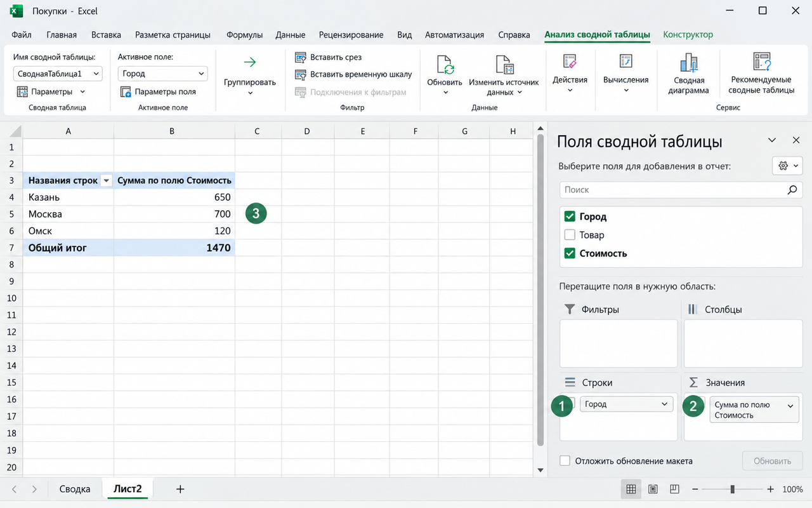Open Рекомендуемые сводные таблицы

point(761,74)
